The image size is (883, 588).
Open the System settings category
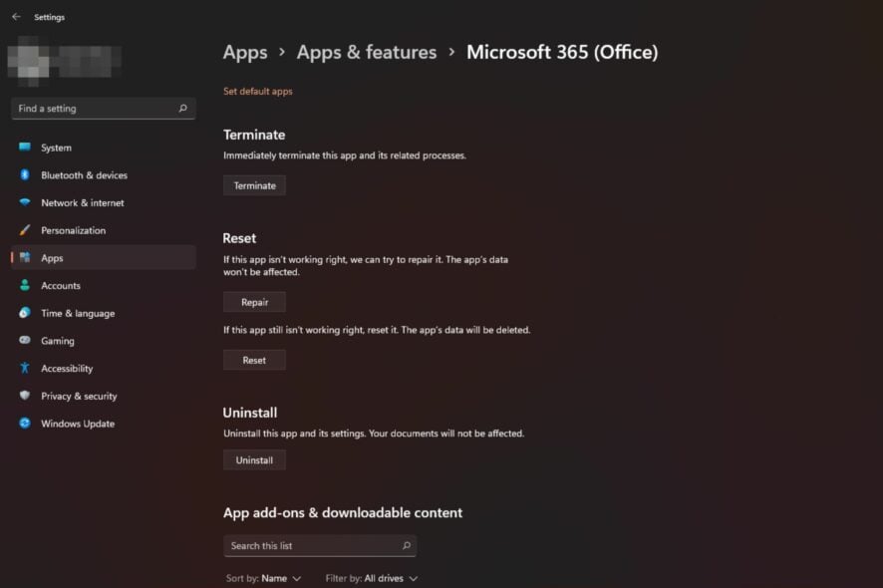coord(103,147)
